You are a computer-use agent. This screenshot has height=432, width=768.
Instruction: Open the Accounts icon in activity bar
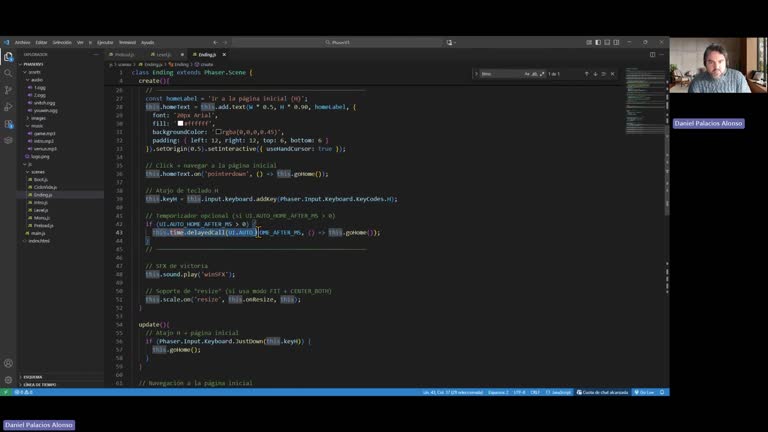(8, 363)
